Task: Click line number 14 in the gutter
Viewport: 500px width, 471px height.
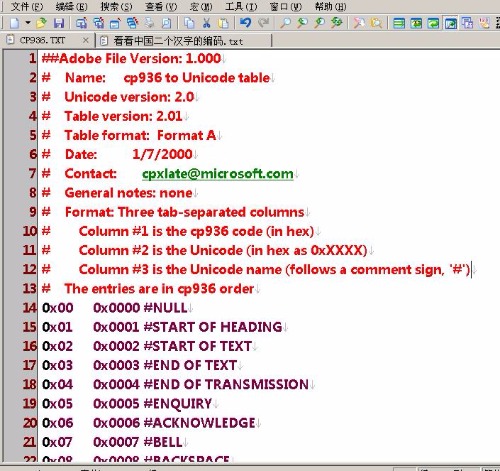Action: click(x=30, y=308)
